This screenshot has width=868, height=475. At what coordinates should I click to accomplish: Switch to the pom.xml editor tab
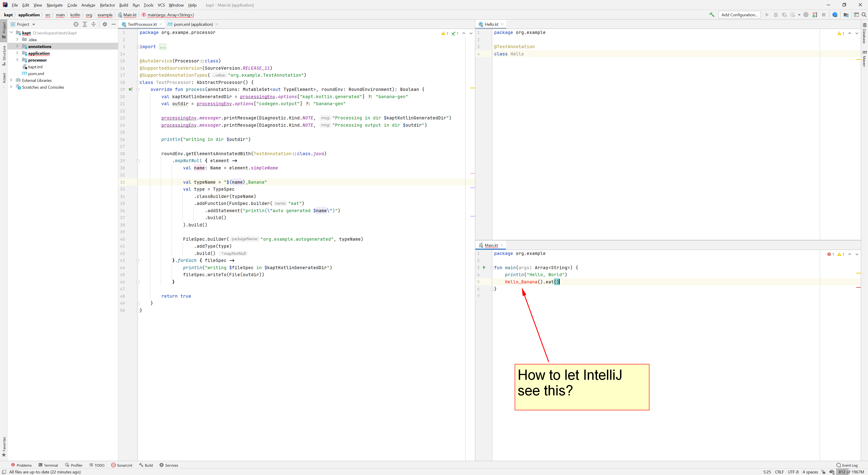pyautogui.click(x=191, y=24)
